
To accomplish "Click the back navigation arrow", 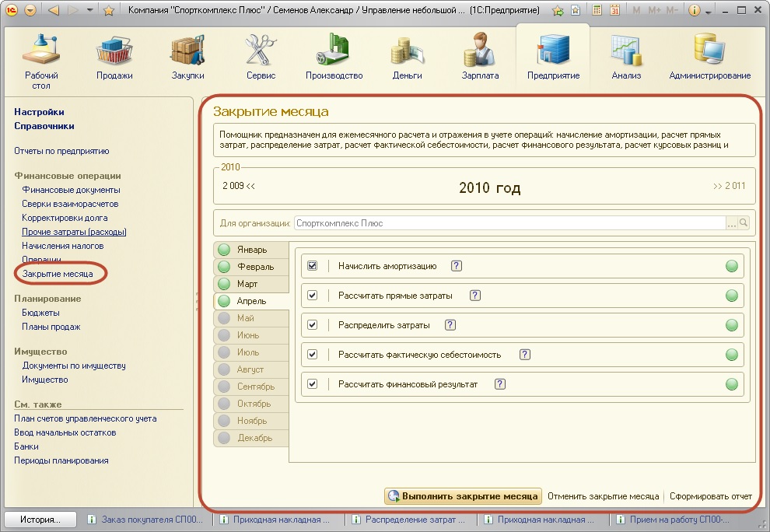I will pyautogui.click(x=54, y=11).
